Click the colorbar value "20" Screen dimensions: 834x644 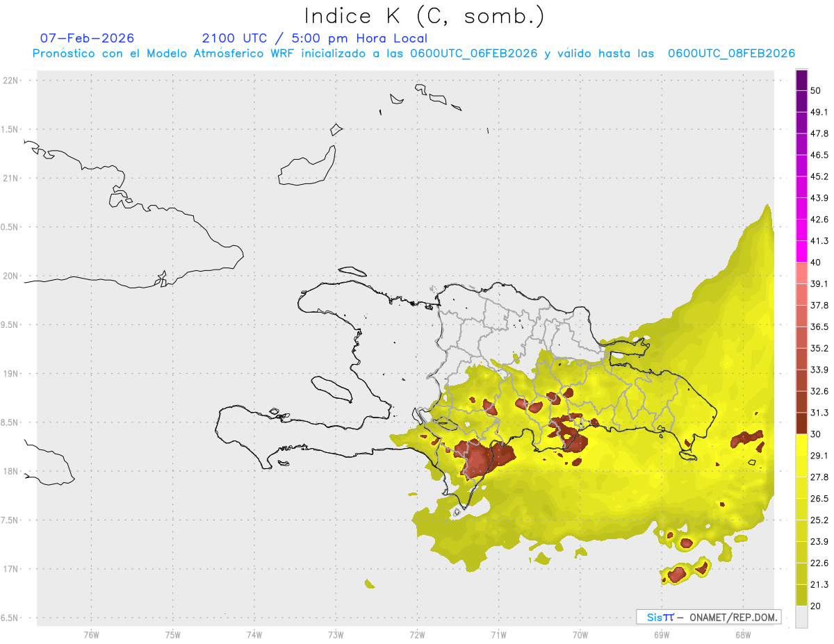816,606
